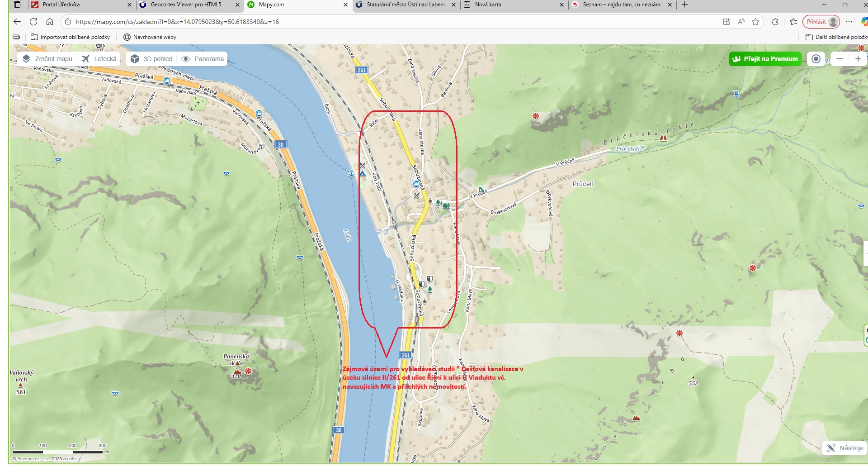This screenshot has height=467, width=868.
Task: Zoom in the map with plus
Action: (x=858, y=59)
